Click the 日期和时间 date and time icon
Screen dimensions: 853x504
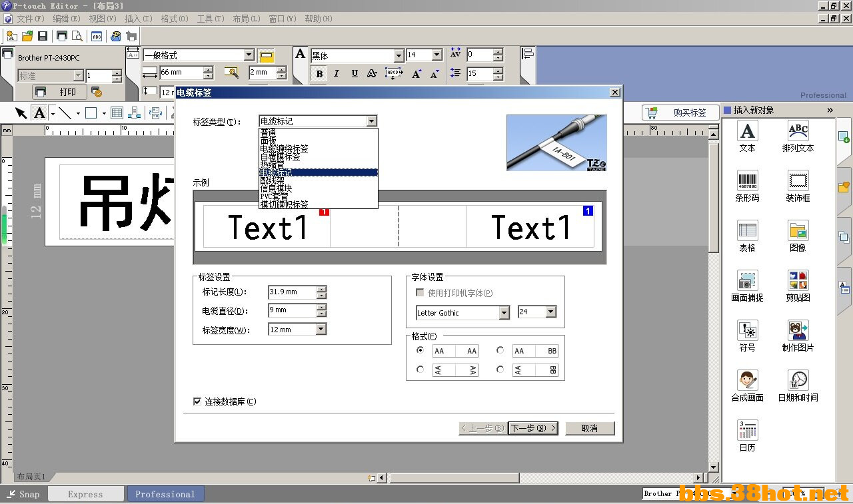coord(798,386)
